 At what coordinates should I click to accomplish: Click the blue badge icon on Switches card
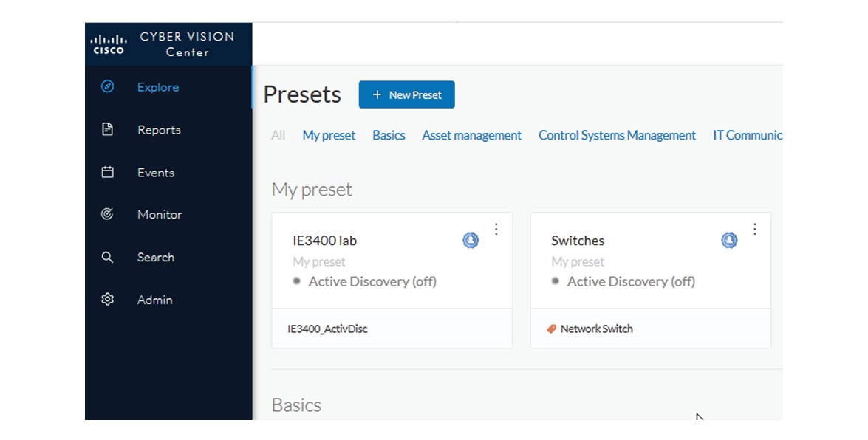(x=729, y=240)
